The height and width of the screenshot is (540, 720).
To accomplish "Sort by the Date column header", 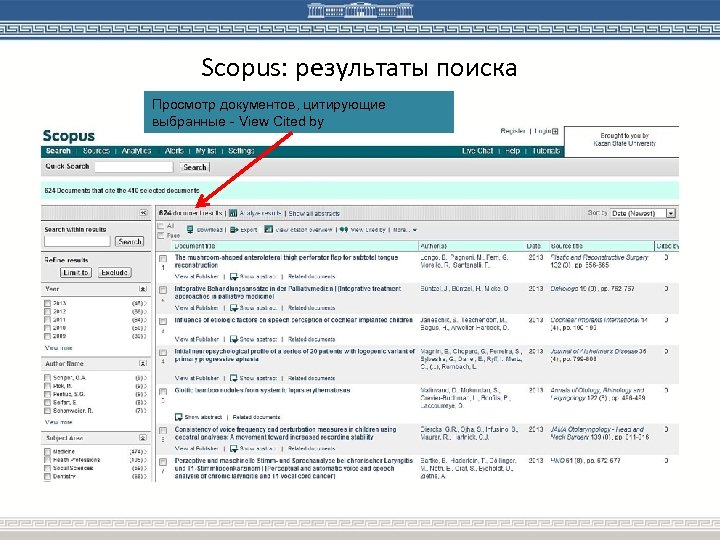I will (534, 246).
